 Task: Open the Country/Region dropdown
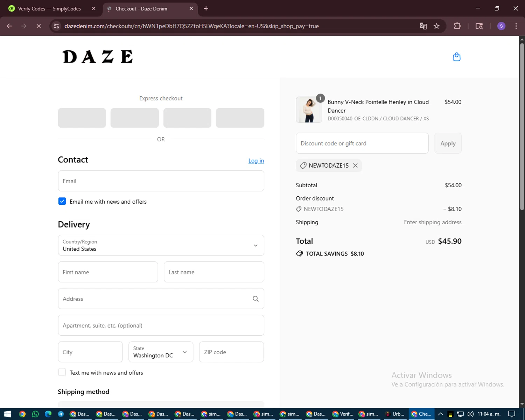(161, 245)
